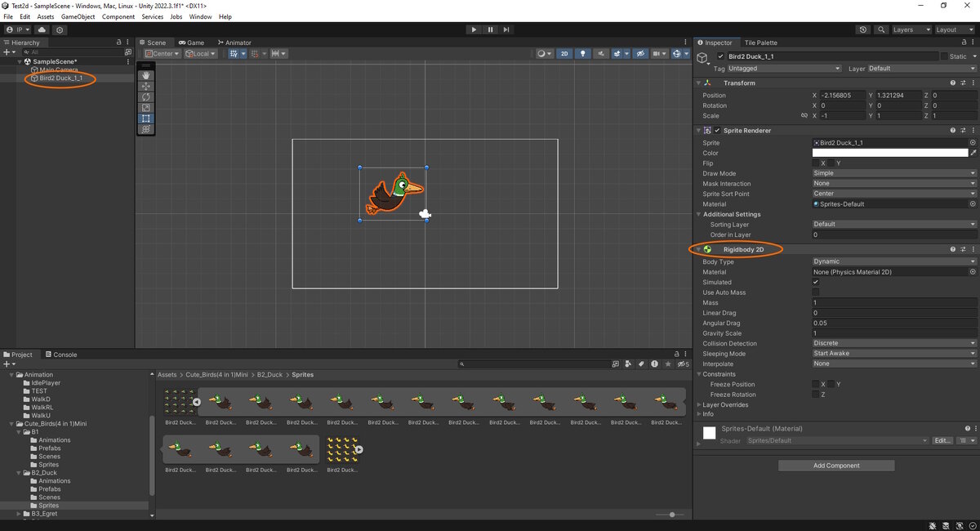Click the Sprite Renderer Color swatch
Screen dimensions: 980x531
(x=889, y=153)
